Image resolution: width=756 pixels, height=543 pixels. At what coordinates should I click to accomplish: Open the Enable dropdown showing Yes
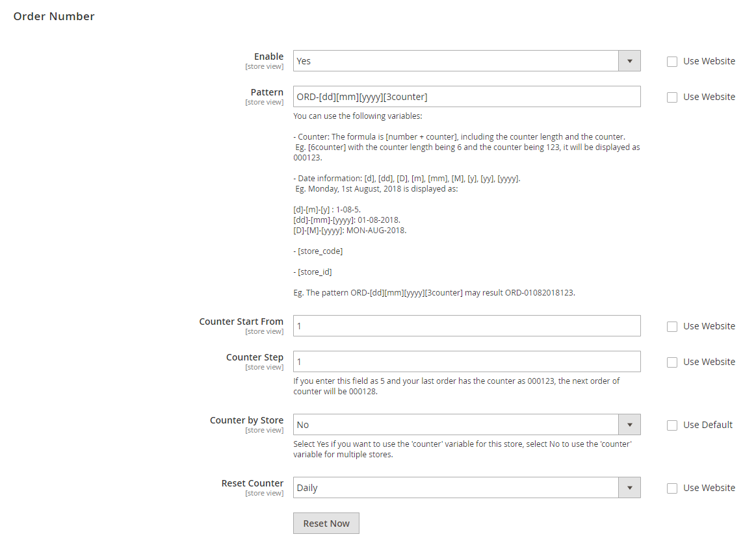(467, 61)
